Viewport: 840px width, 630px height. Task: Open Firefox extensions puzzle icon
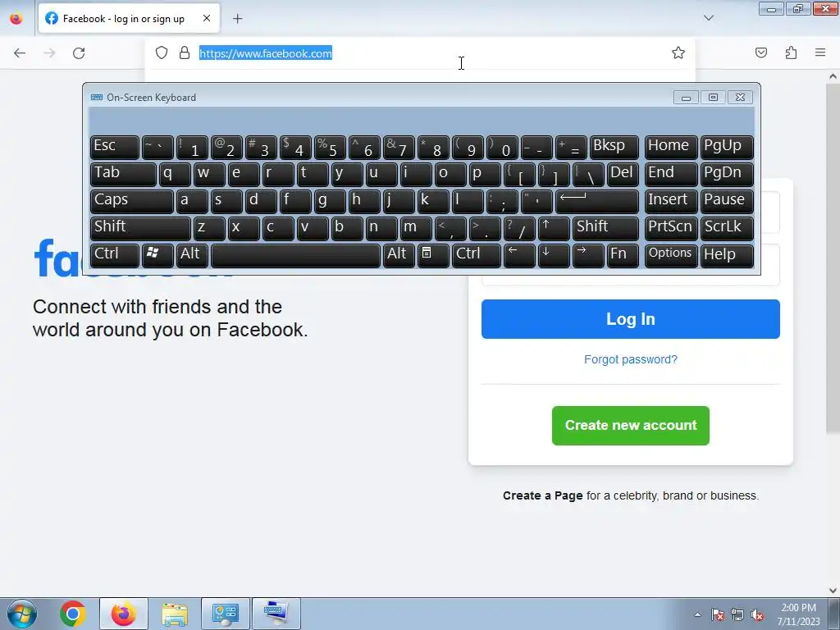(x=792, y=52)
